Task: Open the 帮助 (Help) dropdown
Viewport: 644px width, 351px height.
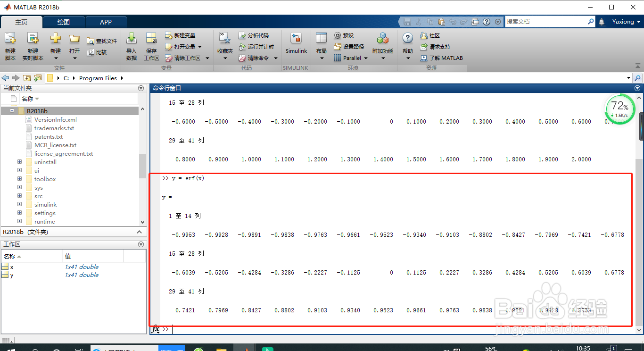Action: (x=408, y=58)
